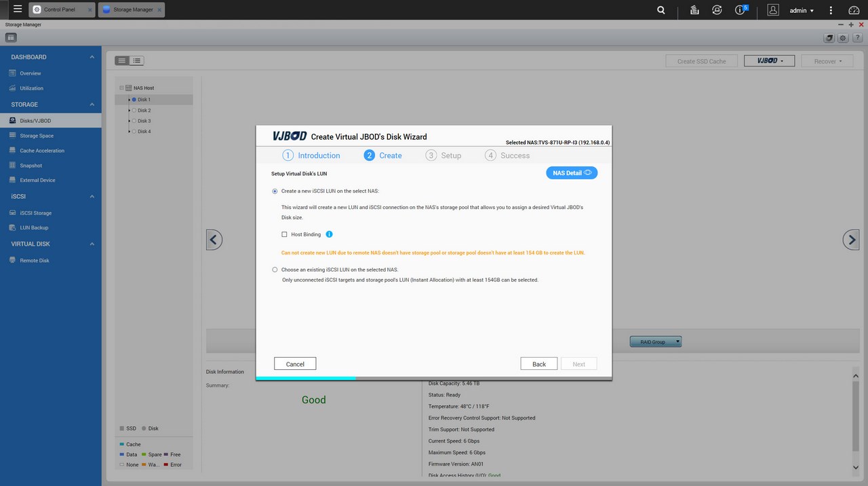
Task: Open the VJBOD dropdown button
Action: point(769,60)
